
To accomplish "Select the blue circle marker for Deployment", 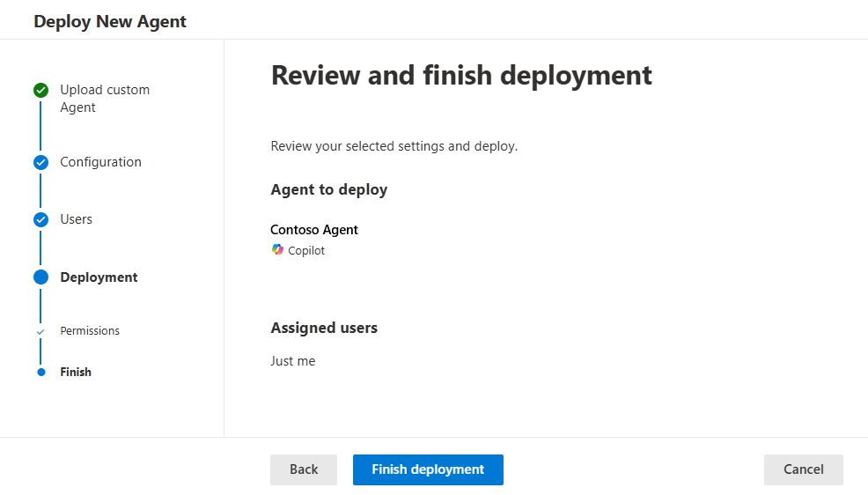I will (40, 277).
